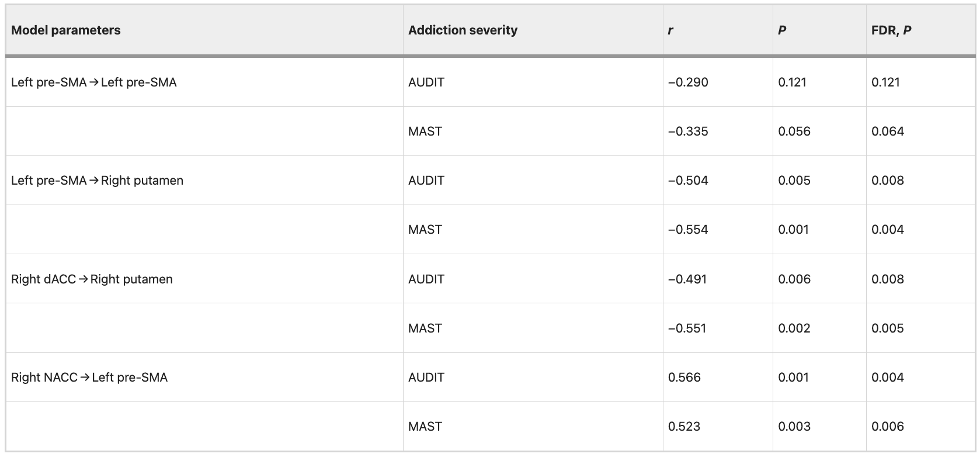Image resolution: width=980 pixels, height=457 pixels.
Task: Click the FDR value 0.005
Action: [x=888, y=328]
